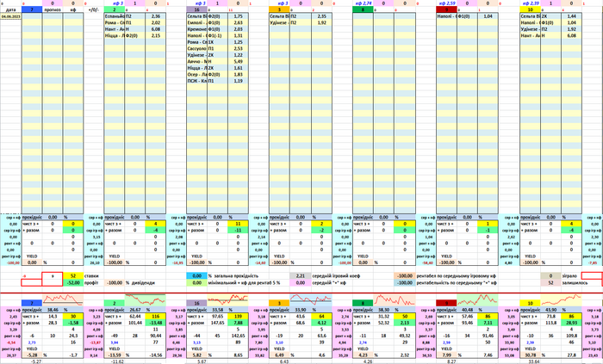Click the 2,21 average game coefficient cell

[x=300, y=275]
